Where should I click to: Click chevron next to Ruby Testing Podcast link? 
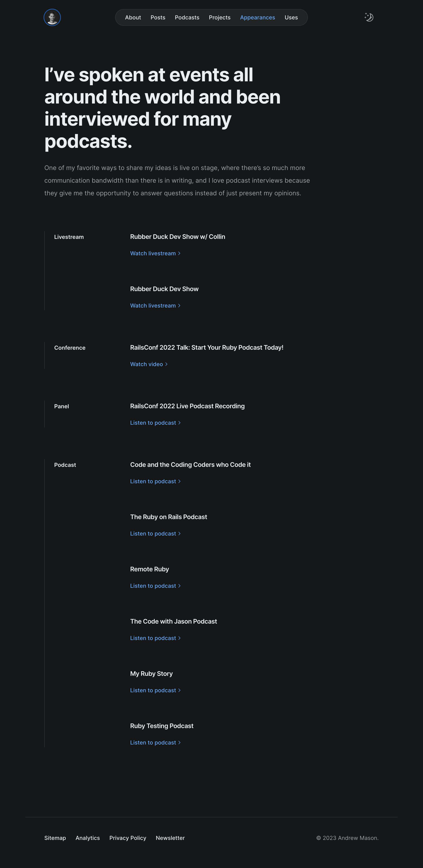coord(179,743)
